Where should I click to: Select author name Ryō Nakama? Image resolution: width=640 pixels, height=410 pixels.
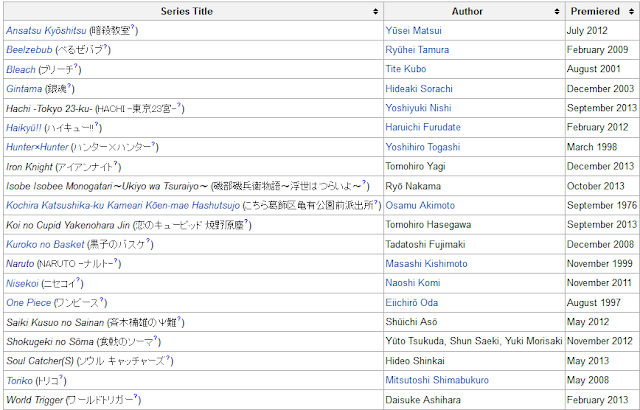click(x=413, y=186)
